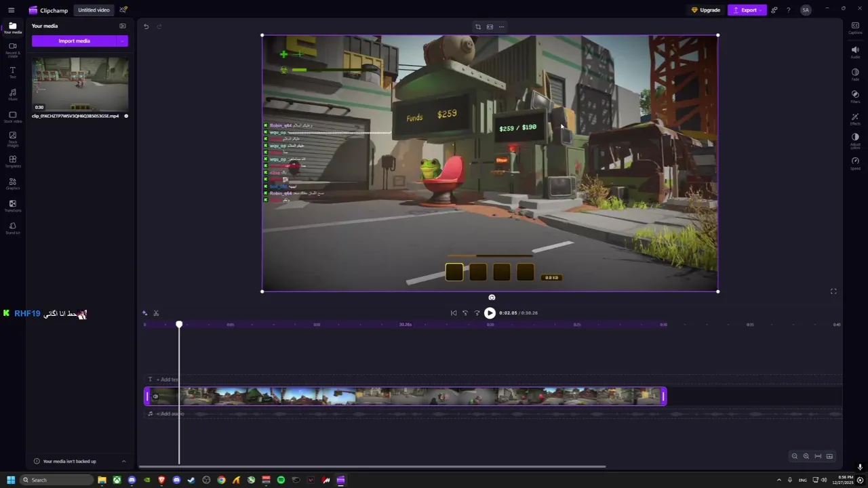Viewport: 868px width, 488px height.
Task: Open the Audio properties panel
Action: coord(855,52)
